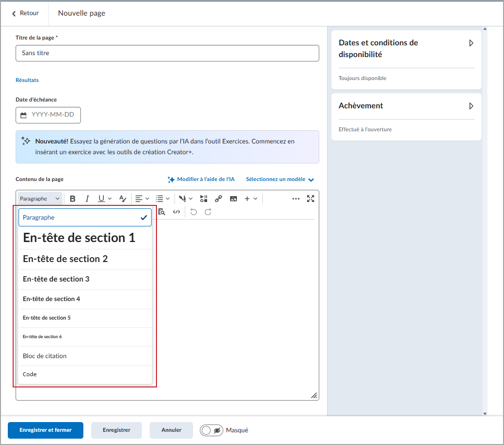Click 'Toujours disponible' text
Screen dimensions: 504x445
pos(362,78)
